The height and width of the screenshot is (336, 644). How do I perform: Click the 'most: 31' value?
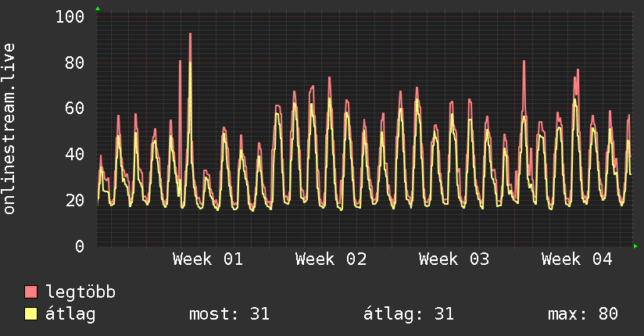click(229, 314)
